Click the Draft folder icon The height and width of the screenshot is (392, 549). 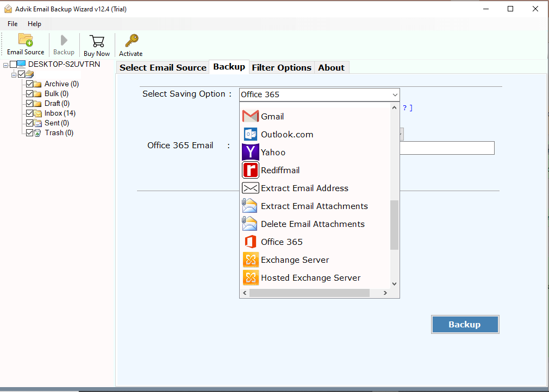pyautogui.click(x=38, y=104)
